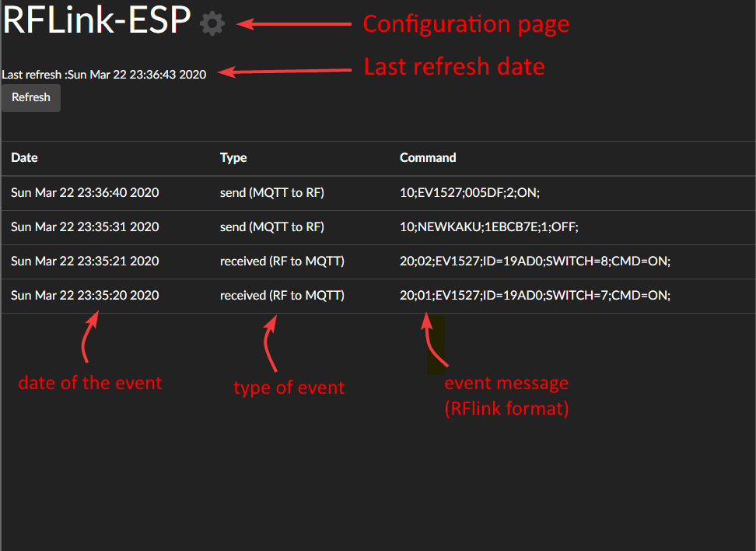Screen dimensions: 756x551
Task: Select type cell in the SWITCH=8 row
Action: click(282, 261)
